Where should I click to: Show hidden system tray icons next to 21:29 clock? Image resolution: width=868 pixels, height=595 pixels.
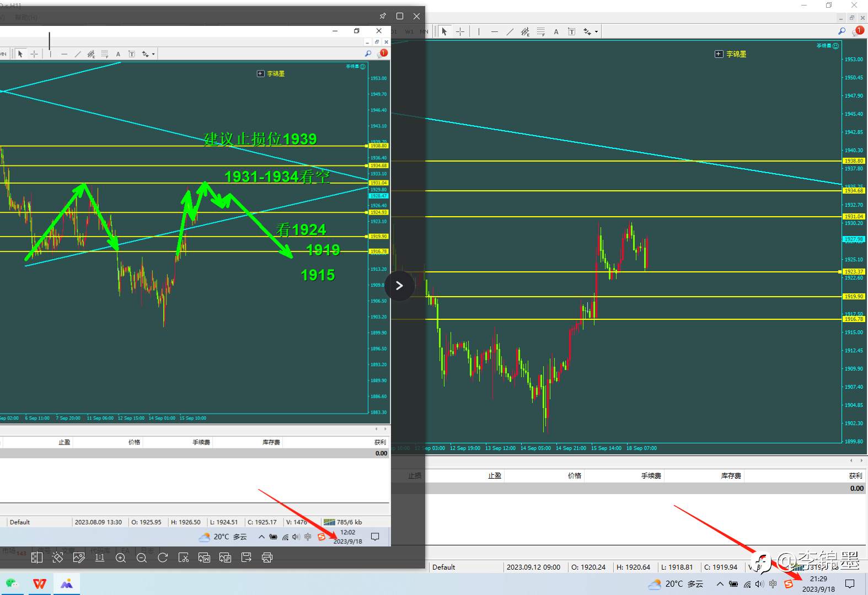(x=720, y=583)
